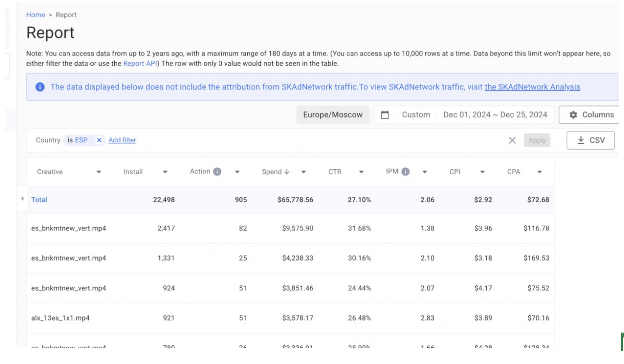Viewport: 624px width, 364px height.
Task: Click the calendar icon in date picker
Action: click(385, 115)
